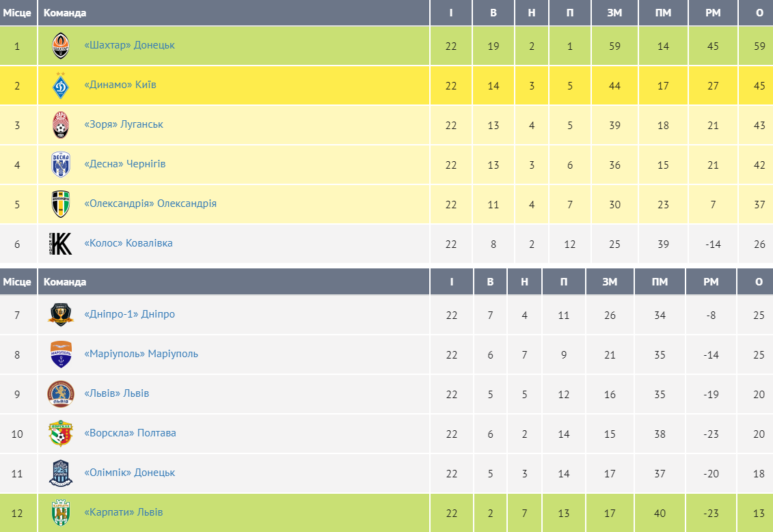Screen dimensions: 773x532
Task: Click the second table's «Місце» column header
Action: [17, 282]
